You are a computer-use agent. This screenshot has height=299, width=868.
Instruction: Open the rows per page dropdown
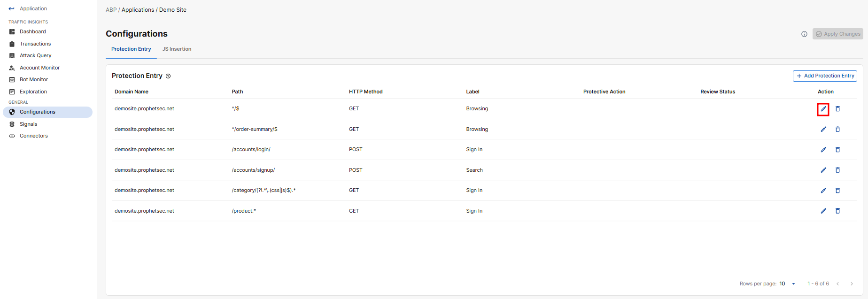(788, 284)
